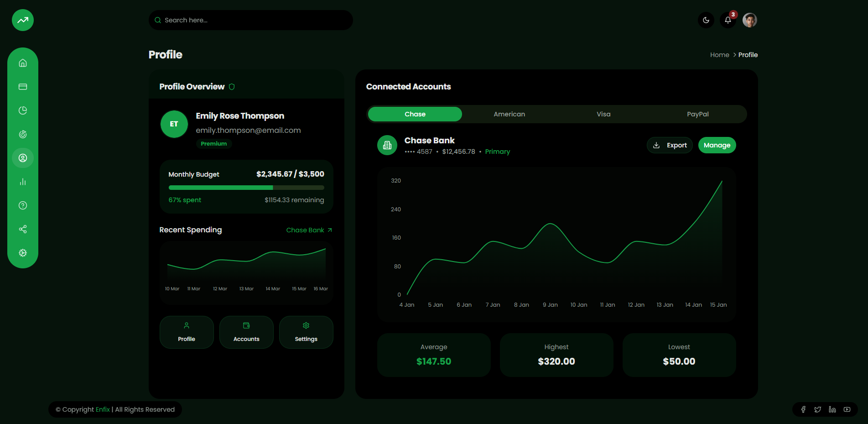
Task: Open the Chase Bank link in Recent Spending
Action: click(309, 230)
